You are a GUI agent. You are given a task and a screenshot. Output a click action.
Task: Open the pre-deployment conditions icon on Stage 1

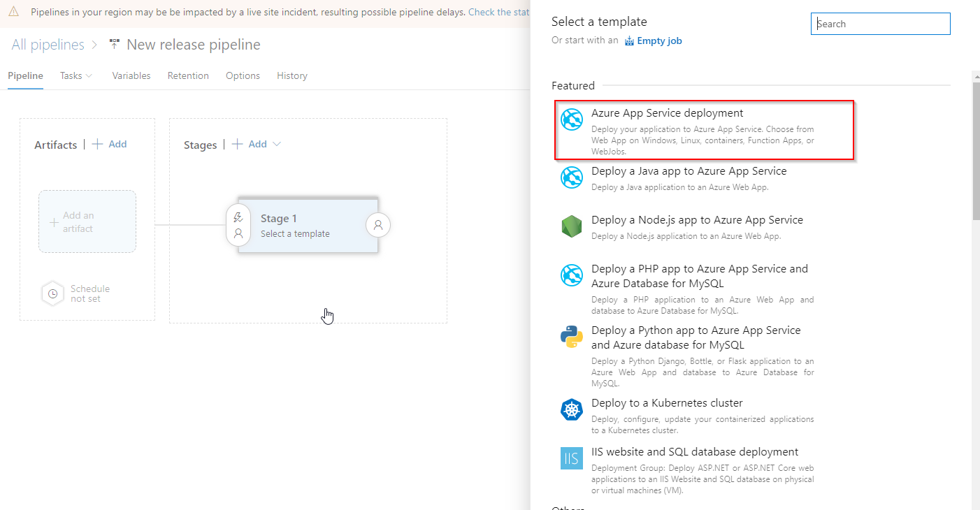pos(238,225)
